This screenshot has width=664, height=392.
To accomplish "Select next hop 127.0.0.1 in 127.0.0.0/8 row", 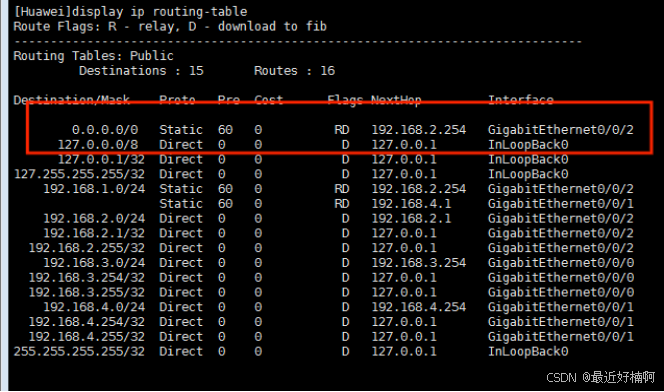I will (404, 145).
